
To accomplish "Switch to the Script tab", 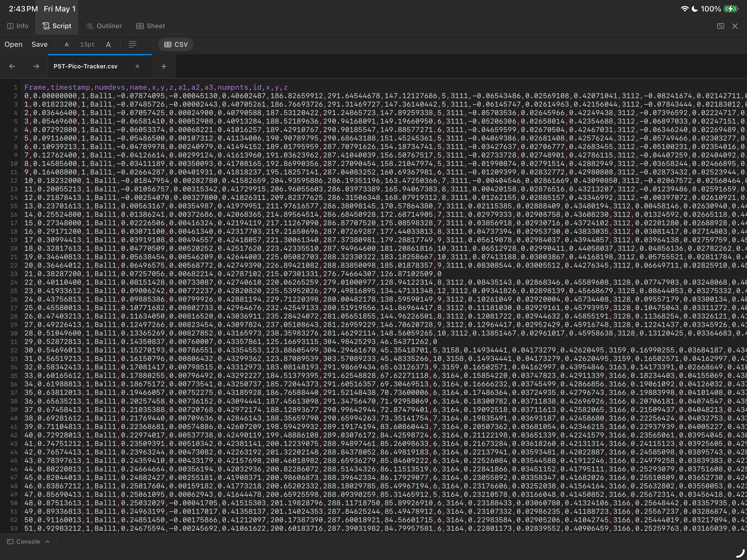I will 57,26.
